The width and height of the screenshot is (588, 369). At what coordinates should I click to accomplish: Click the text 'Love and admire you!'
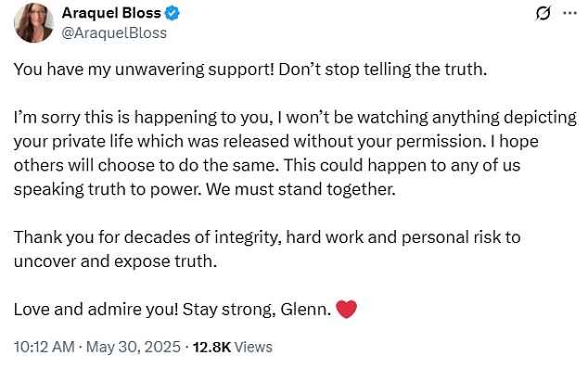point(96,310)
